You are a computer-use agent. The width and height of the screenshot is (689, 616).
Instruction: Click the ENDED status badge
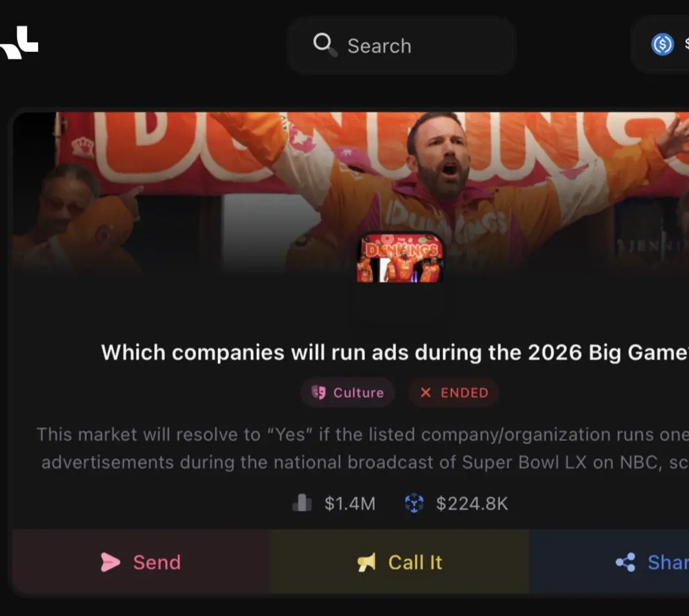pyautogui.click(x=454, y=392)
